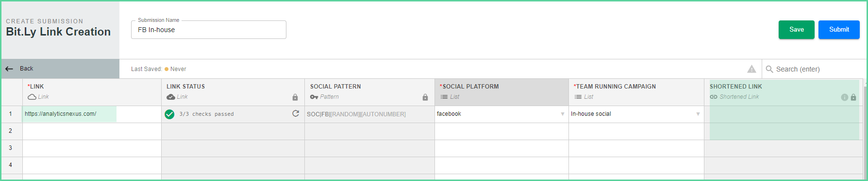Open the facebook social platform dropdown

click(563, 114)
